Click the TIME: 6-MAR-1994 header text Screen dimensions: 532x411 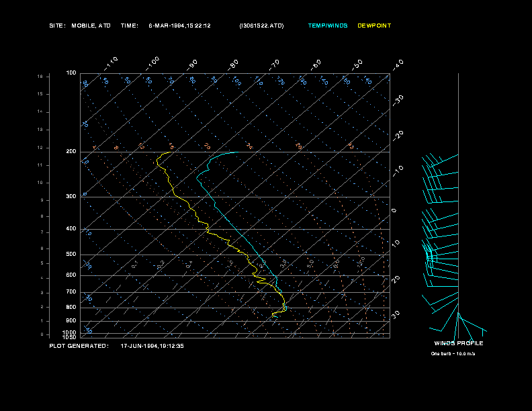click(165, 26)
